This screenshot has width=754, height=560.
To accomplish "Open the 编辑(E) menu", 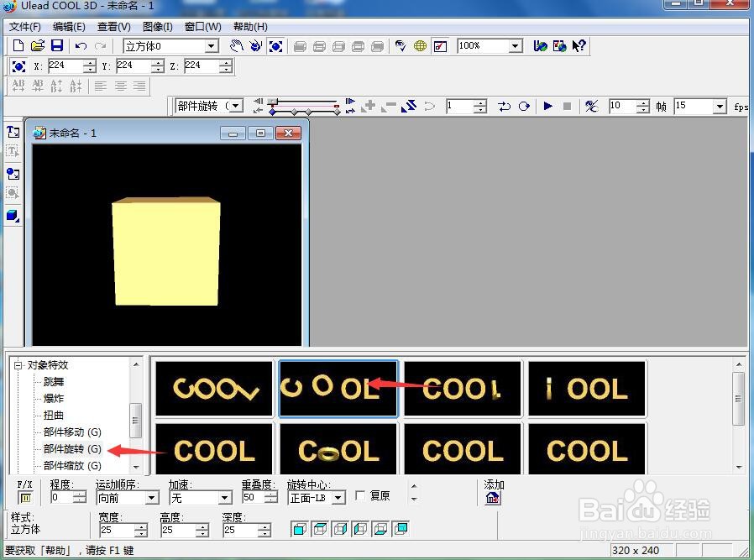I will pyautogui.click(x=69, y=27).
